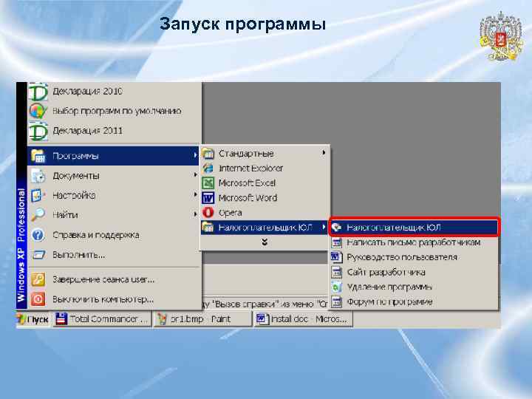The width and height of the screenshot is (532, 399).
Task: Show more programs with double chevron
Action: coord(265,242)
